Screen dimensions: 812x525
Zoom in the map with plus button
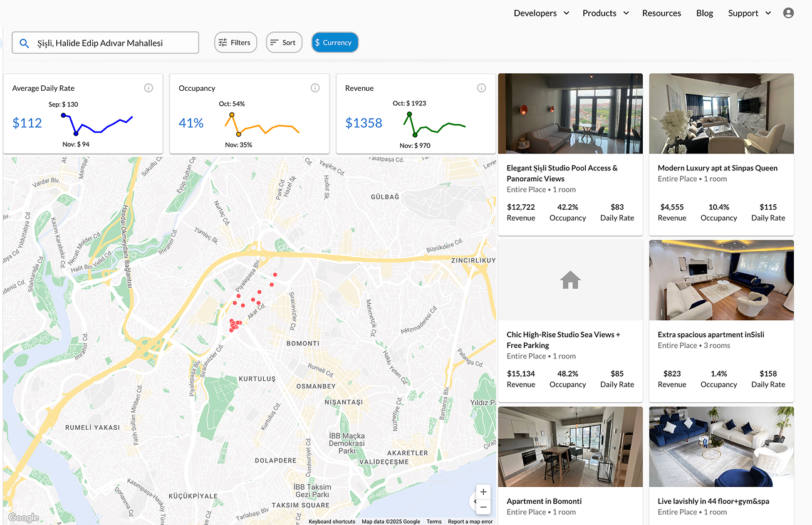483,492
